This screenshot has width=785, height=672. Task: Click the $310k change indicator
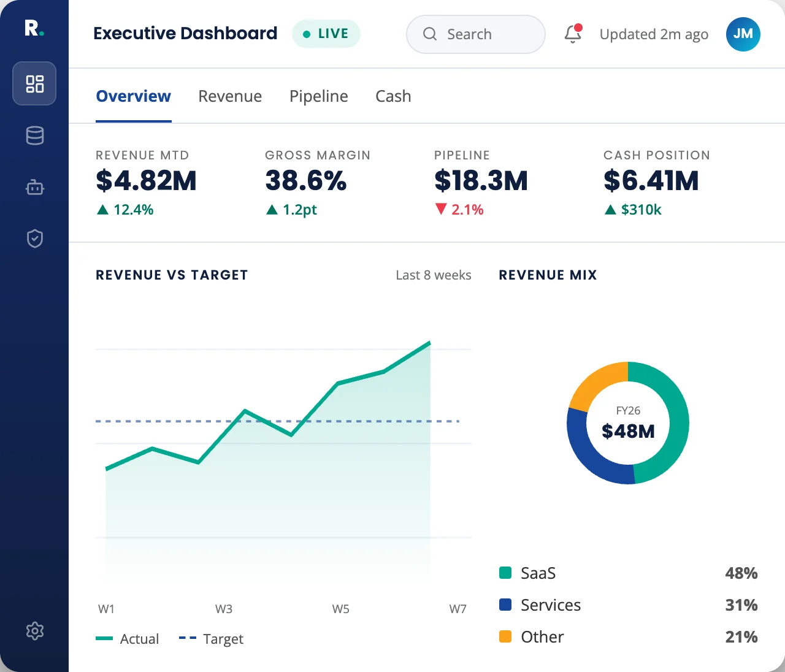coord(633,210)
